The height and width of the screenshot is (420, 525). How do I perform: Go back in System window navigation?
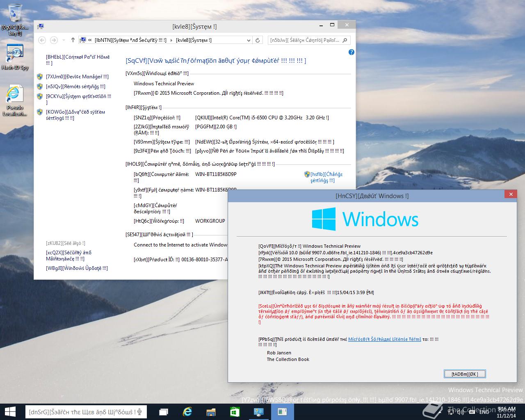[x=42, y=40]
